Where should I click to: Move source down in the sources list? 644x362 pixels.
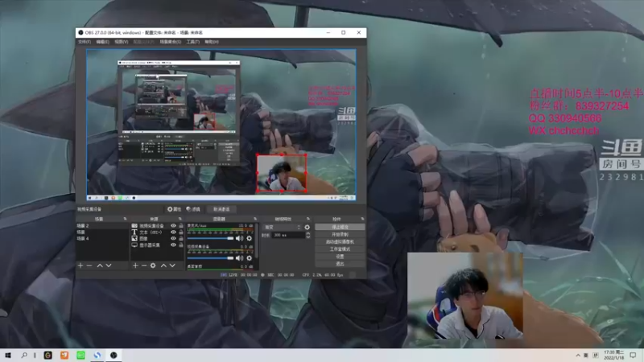click(x=172, y=265)
